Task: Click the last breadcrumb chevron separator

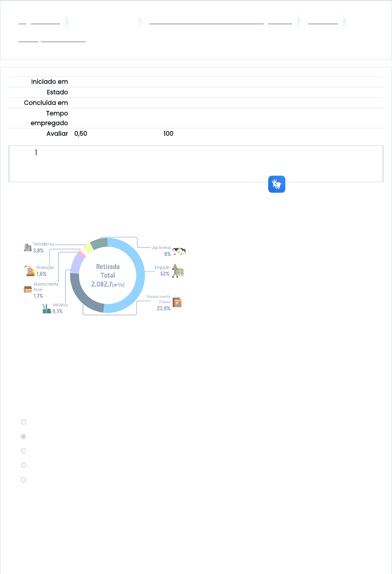Action: point(345,21)
